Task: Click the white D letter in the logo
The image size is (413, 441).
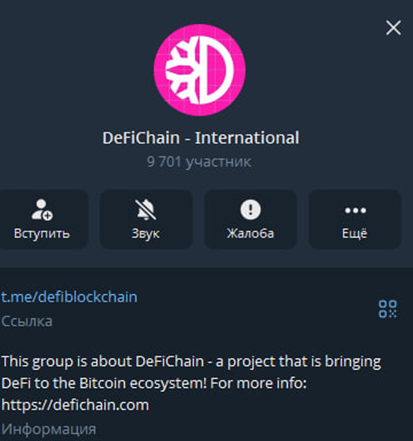Action: click(x=218, y=70)
